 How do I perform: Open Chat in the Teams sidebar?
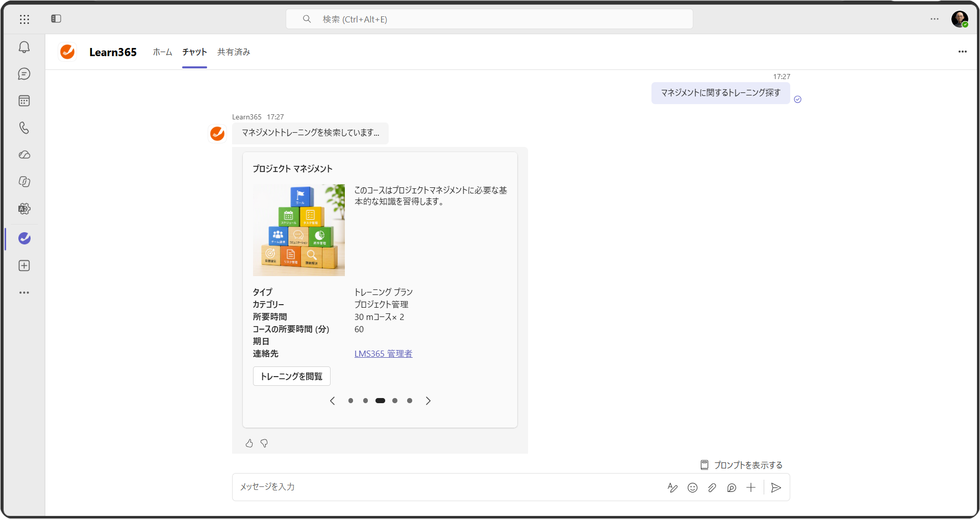[x=24, y=74]
